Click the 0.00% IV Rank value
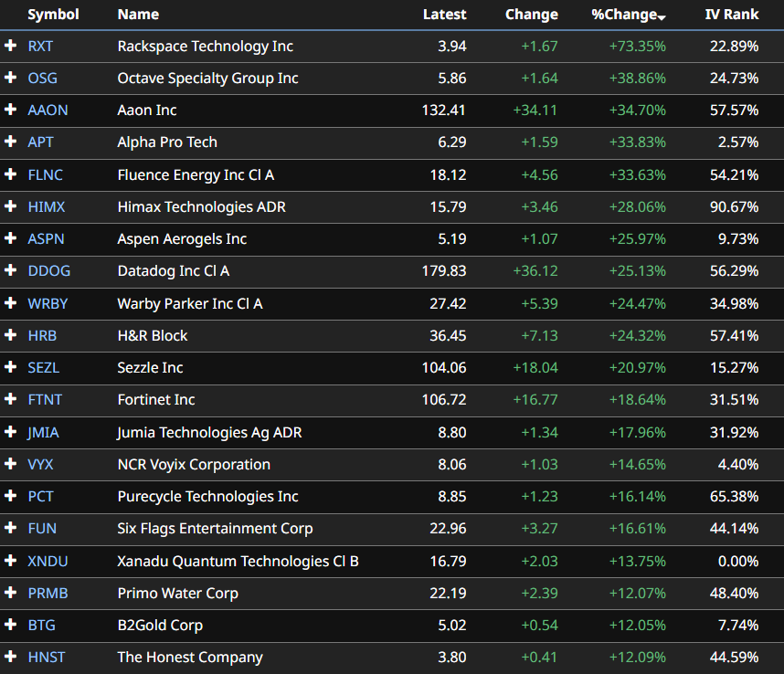 [738, 562]
